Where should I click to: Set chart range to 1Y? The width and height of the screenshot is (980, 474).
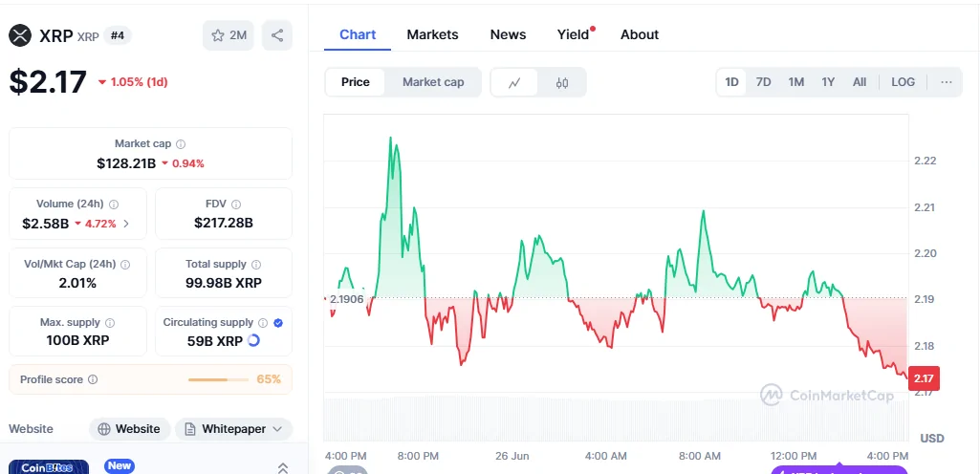(828, 82)
